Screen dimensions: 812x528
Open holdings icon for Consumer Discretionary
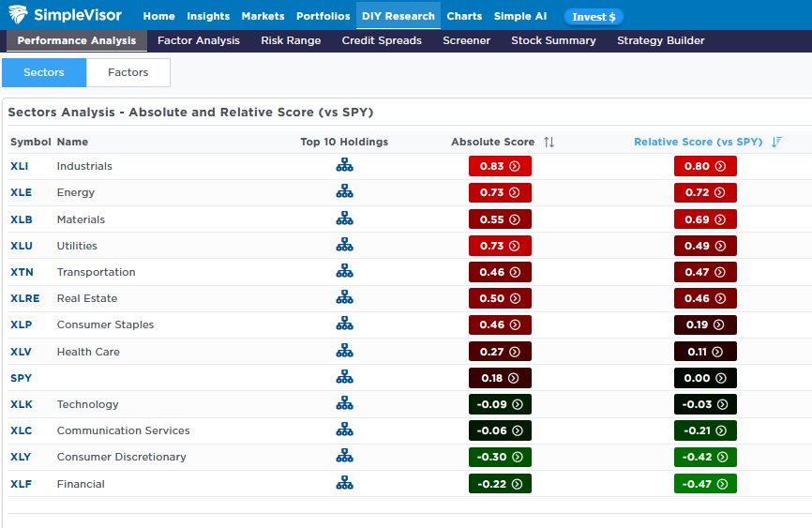click(x=344, y=457)
